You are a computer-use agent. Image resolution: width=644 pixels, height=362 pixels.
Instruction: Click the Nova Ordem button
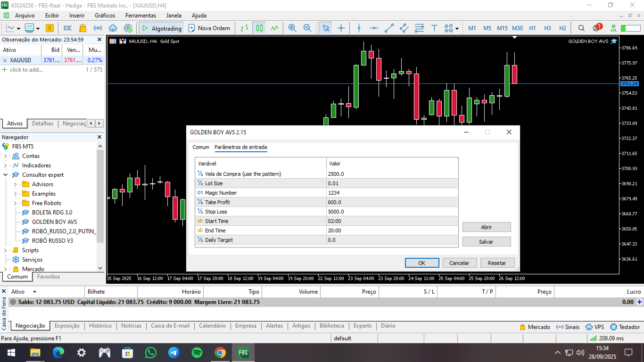(209, 28)
